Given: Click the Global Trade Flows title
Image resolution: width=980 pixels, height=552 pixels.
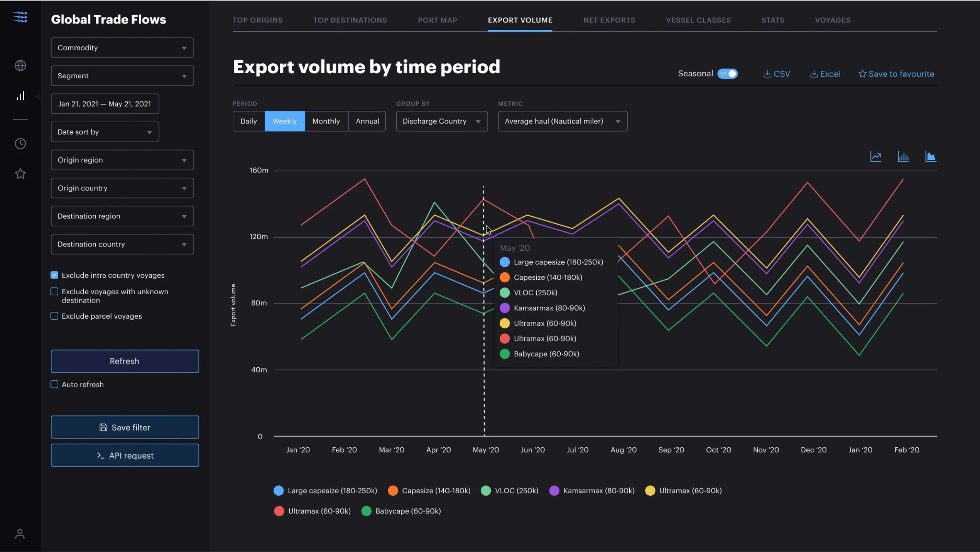Looking at the screenshot, I should click(108, 20).
